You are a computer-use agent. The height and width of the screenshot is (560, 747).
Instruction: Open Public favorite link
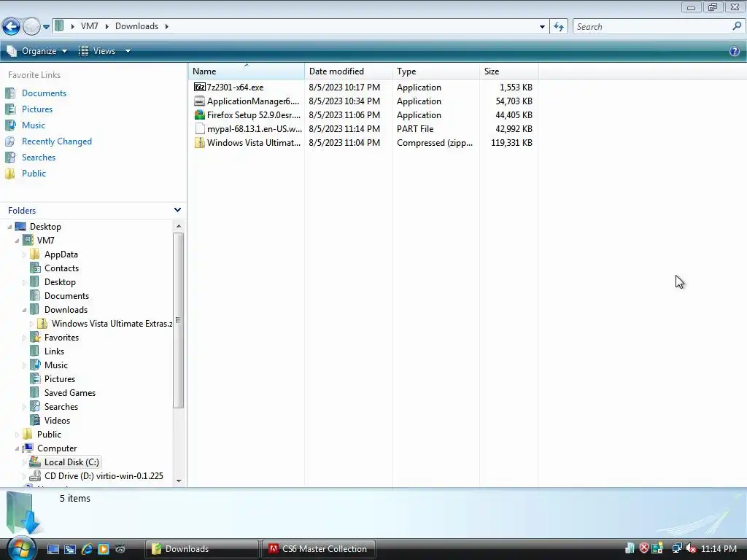click(x=34, y=174)
